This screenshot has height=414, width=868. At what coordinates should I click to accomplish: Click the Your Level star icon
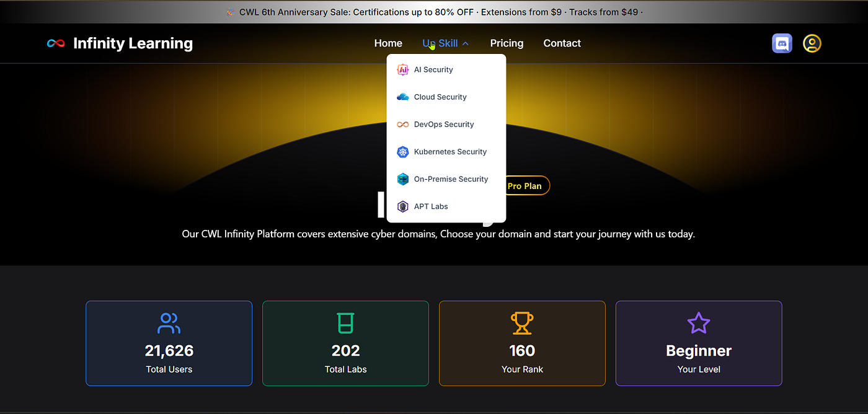[699, 324]
